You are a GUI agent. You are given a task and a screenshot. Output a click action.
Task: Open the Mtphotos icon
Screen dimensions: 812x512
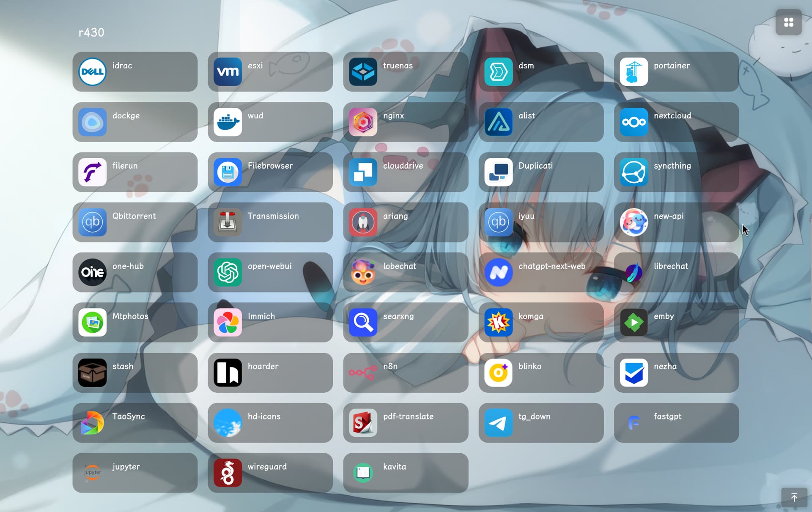(92, 323)
